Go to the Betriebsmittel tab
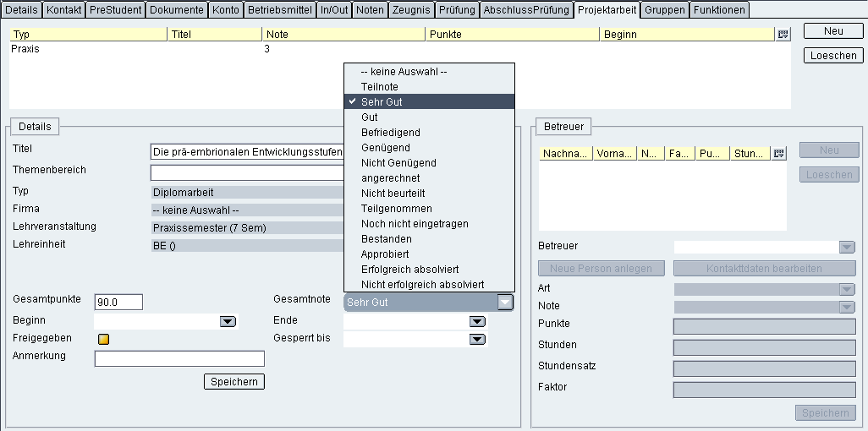 [278, 10]
